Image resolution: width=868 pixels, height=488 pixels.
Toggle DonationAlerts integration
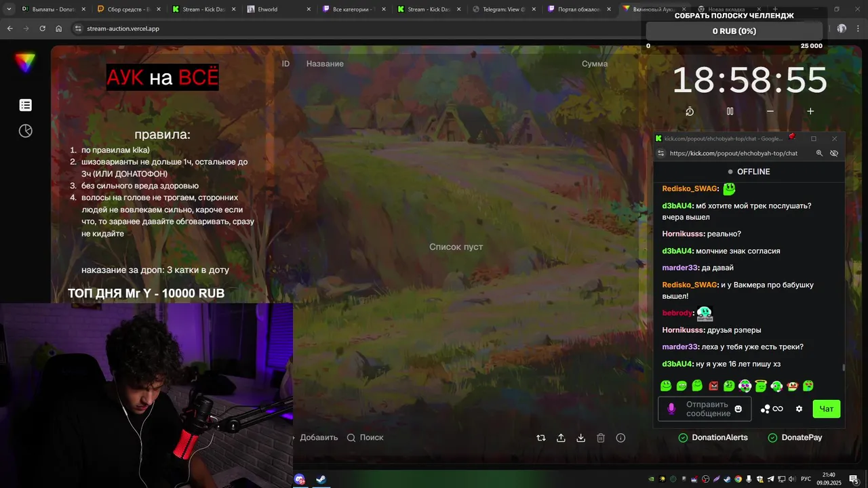(x=713, y=437)
